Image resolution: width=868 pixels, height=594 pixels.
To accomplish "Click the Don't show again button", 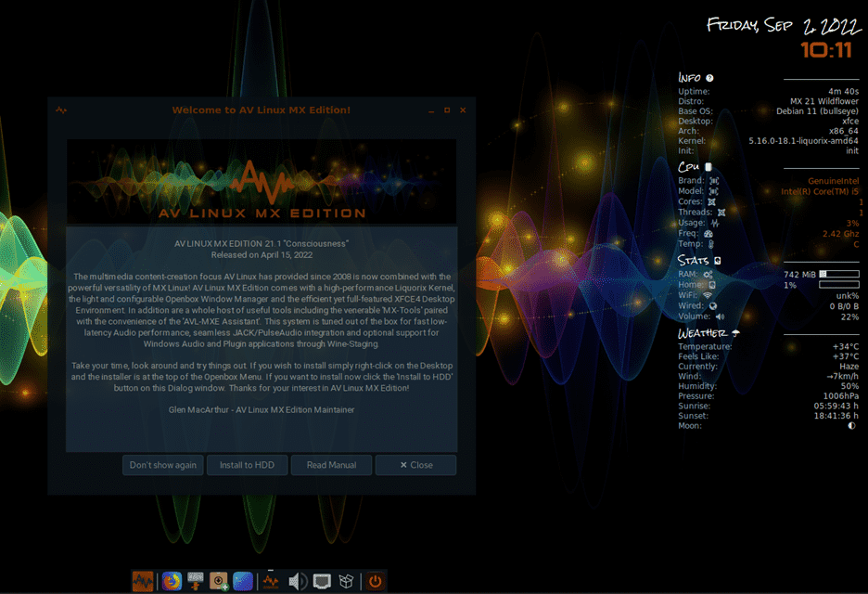I will pos(163,465).
